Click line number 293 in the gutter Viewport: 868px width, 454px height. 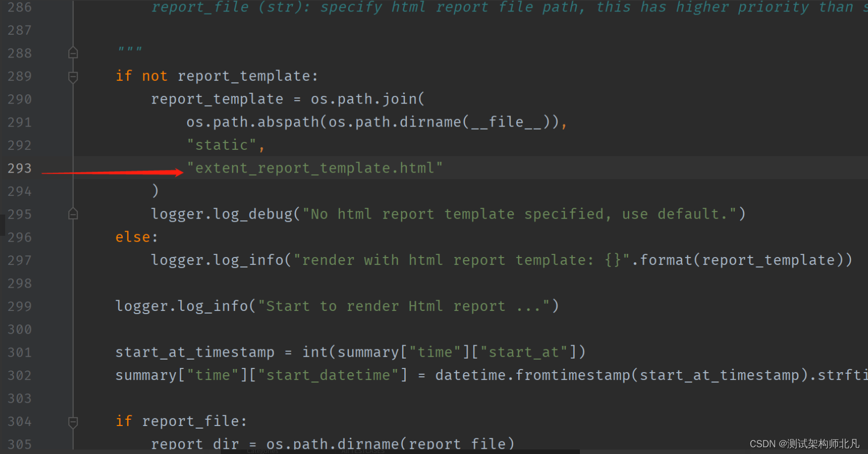(x=20, y=168)
